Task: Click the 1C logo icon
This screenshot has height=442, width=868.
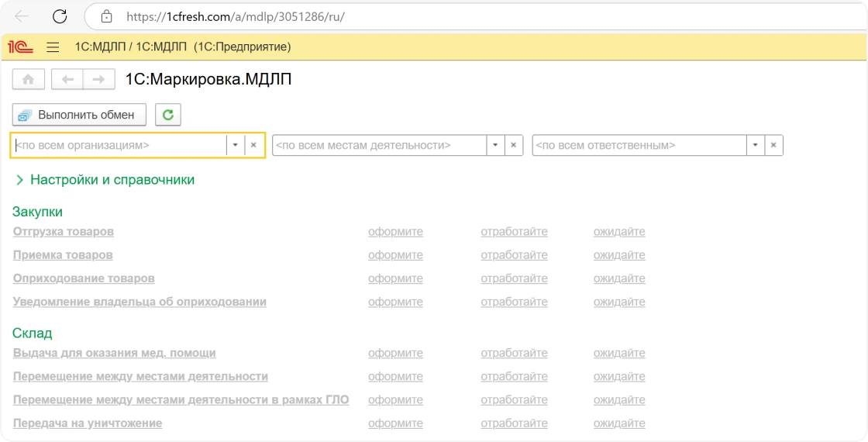Action: tap(20, 47)
